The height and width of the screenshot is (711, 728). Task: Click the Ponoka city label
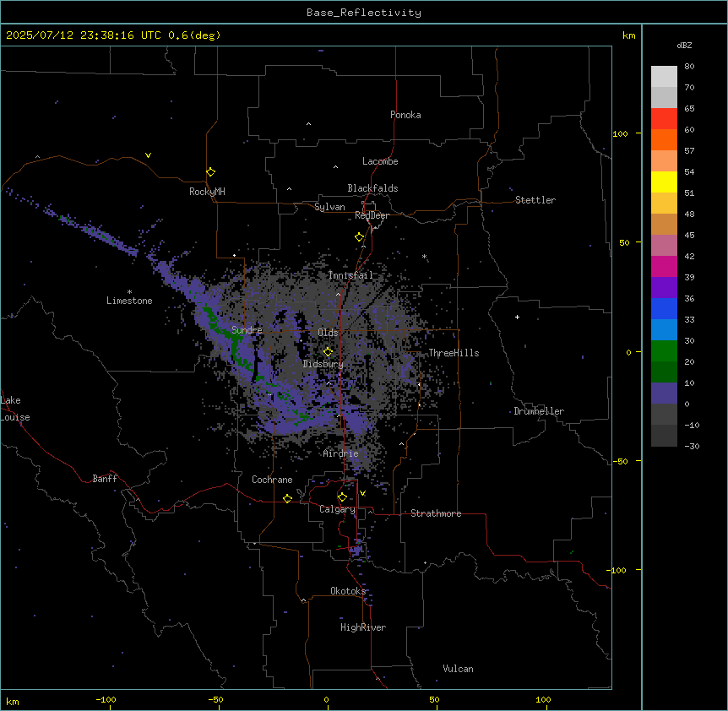(x=405, y=115)
